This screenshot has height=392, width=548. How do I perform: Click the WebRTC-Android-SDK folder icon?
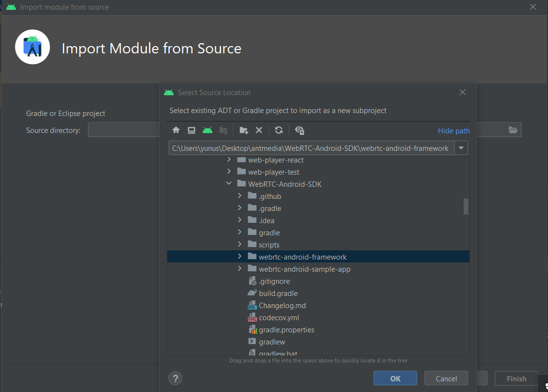[x=241, y=183]
